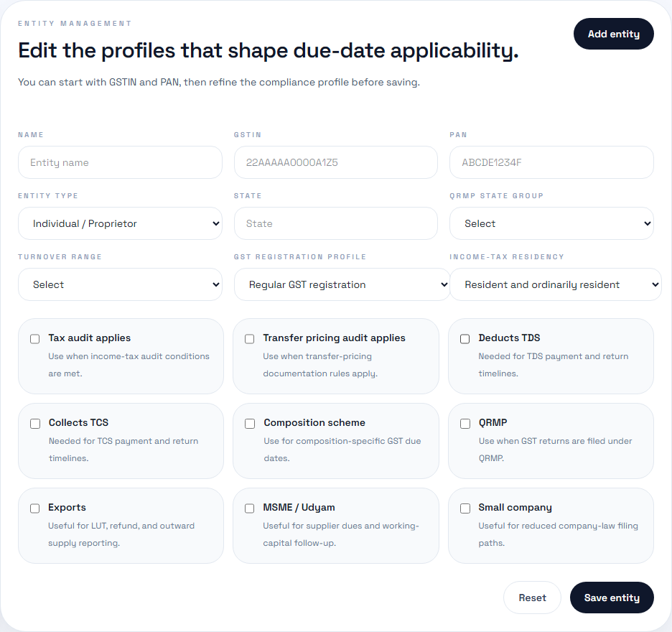The height and width of the screenshot is (632, 672).
Task: Check the QRMP checkbox
Action: [465, 423]
